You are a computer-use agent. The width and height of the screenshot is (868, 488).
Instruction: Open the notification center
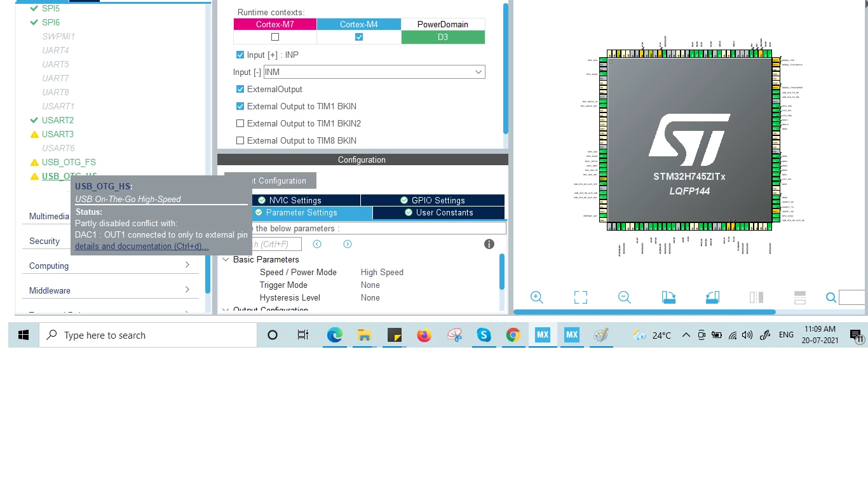click(x=856, y=335)
